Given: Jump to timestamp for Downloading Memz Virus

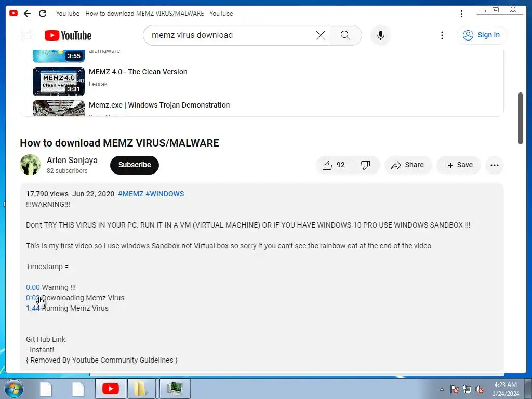Looking at the screenshot, I should (x=33, y=298).
